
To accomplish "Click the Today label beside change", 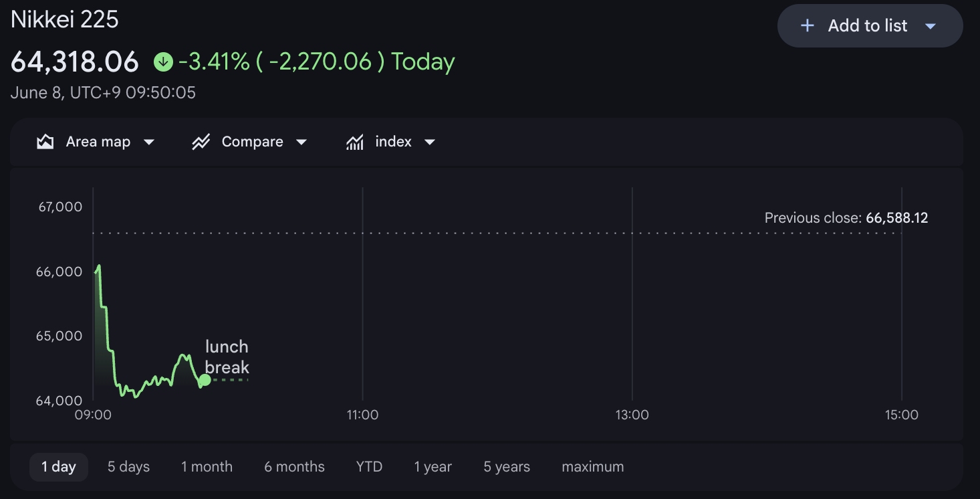I will 423,62.
